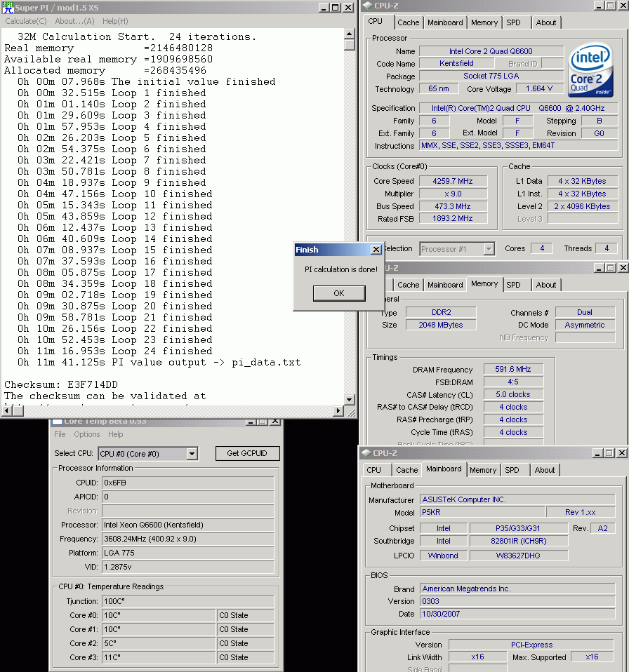Viewport: 629px width, 672px height.
Task: Click Super PI vertical scrollbar up arrow
Action: tap(350, 34)
